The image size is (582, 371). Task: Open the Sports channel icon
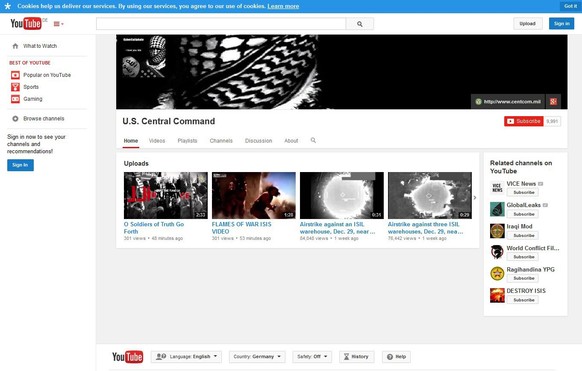[x=15, y=87]
